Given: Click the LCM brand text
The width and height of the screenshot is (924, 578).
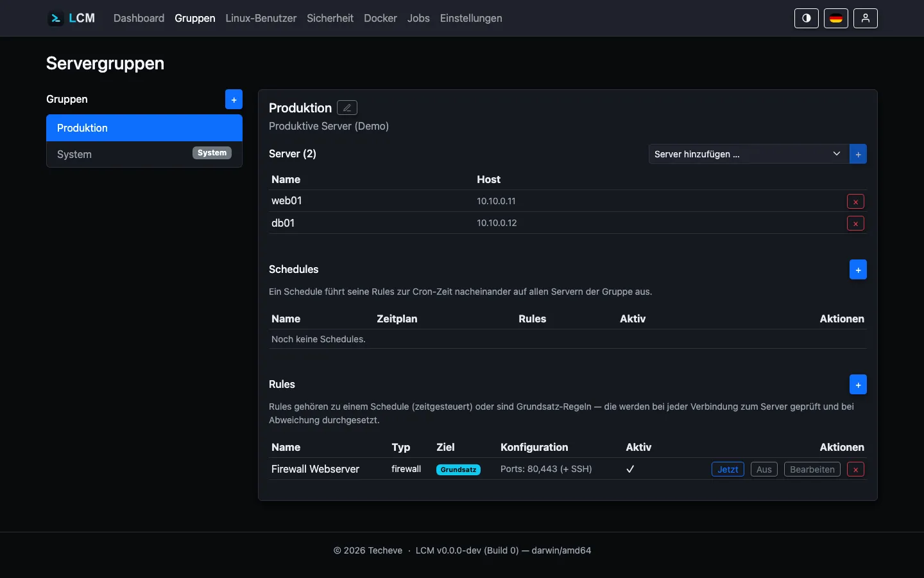Looking at the screenshot, I should (x=82, y=18).
